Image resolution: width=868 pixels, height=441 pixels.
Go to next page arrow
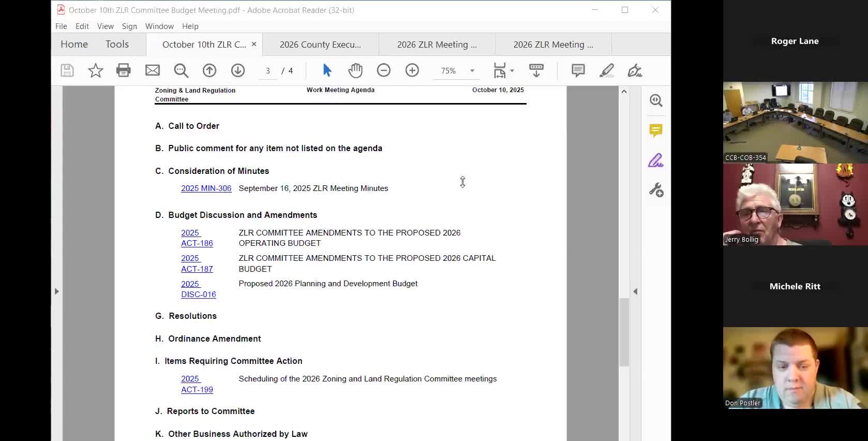click(238, 70)
